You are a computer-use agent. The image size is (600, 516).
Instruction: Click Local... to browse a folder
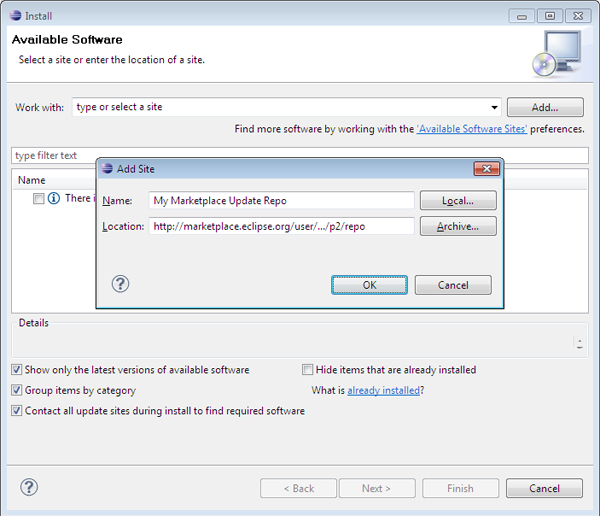(457, 201)
